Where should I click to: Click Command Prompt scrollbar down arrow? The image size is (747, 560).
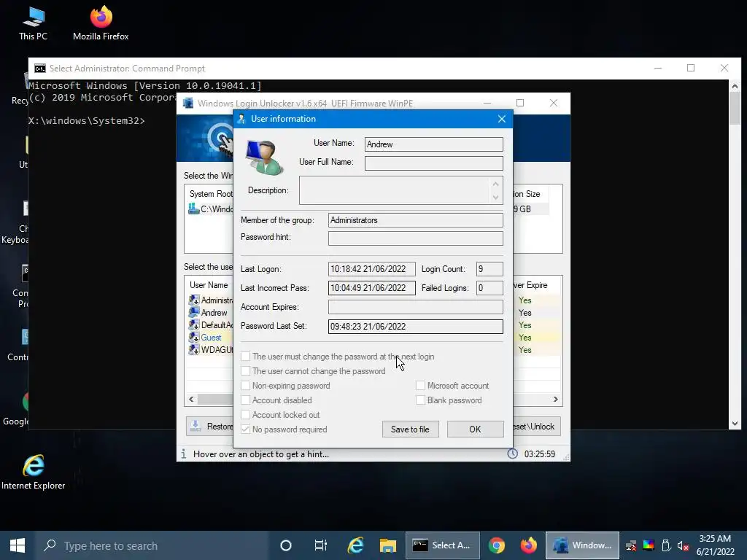click(x=735, y=424)
